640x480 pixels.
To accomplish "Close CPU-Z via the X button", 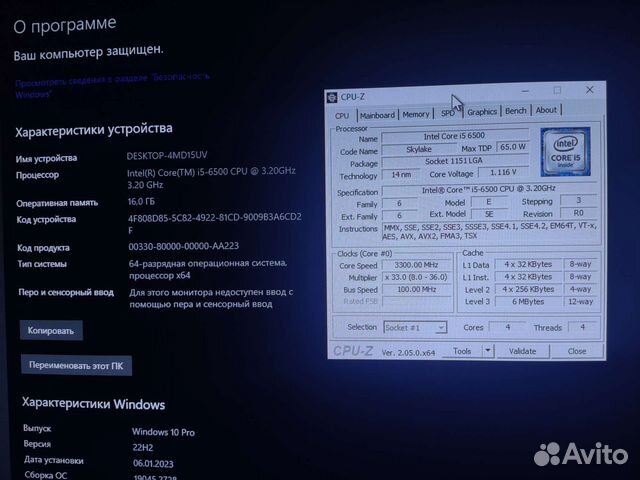I will tap(589, 89).
